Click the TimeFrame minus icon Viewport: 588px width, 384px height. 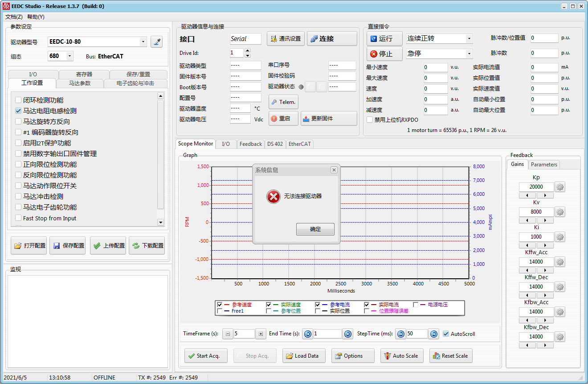[x=228, y=334]
